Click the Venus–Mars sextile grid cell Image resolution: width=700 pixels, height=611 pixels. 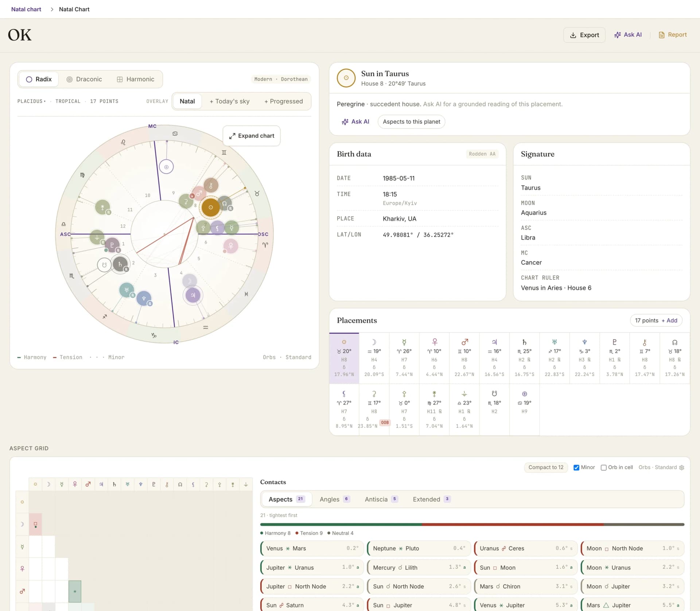click(75, 591)
